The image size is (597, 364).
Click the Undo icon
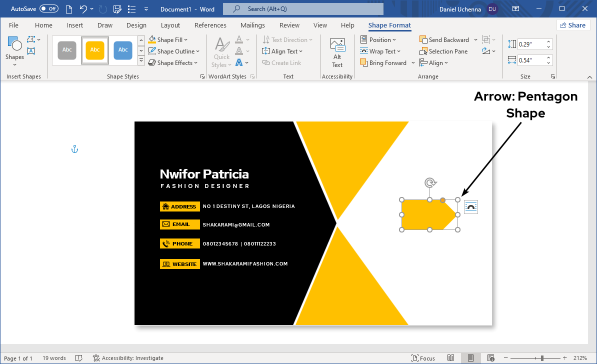83,9
